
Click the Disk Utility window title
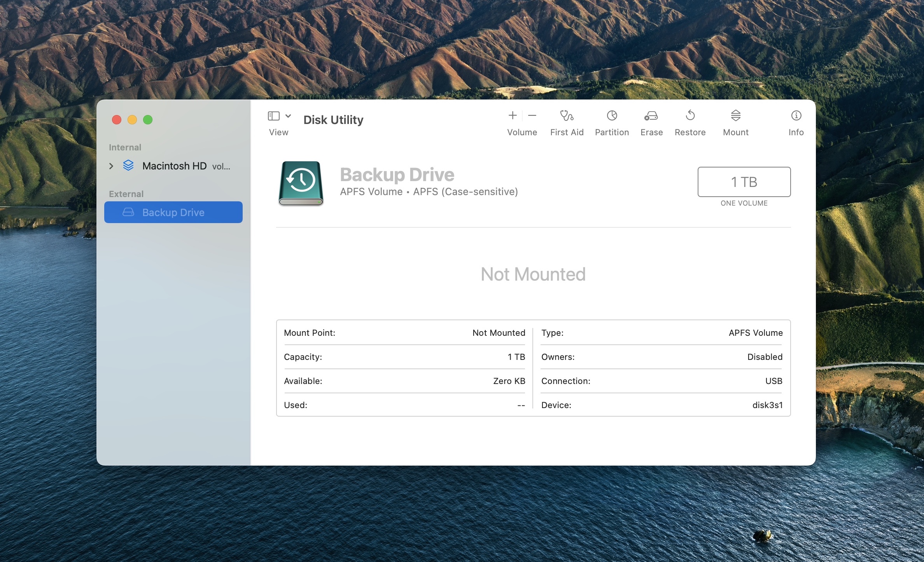tap(333, 120)
